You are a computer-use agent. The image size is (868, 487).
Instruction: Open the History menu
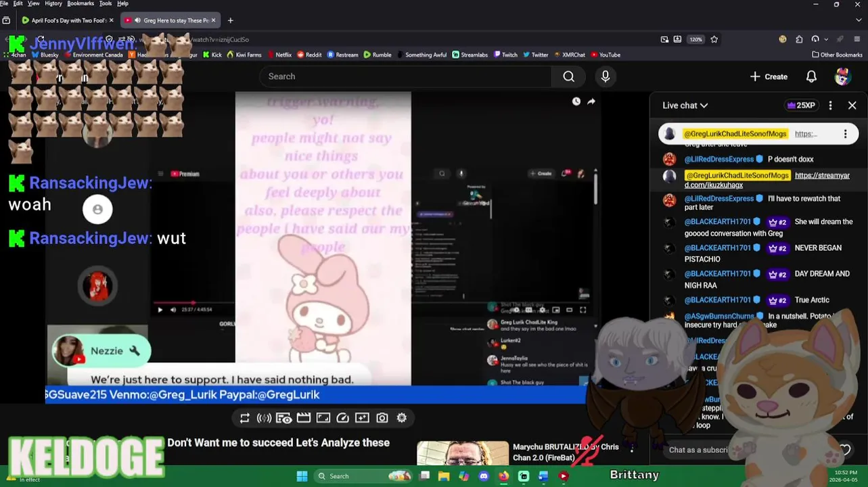pos(53,3)
